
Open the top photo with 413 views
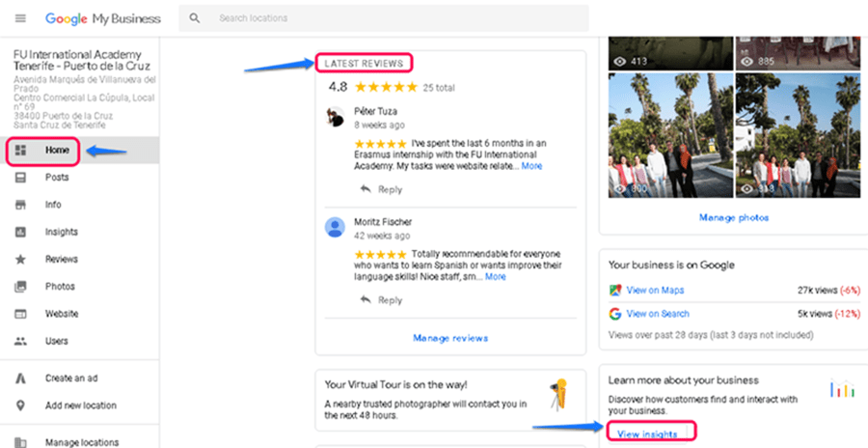[x=670, y=53]
